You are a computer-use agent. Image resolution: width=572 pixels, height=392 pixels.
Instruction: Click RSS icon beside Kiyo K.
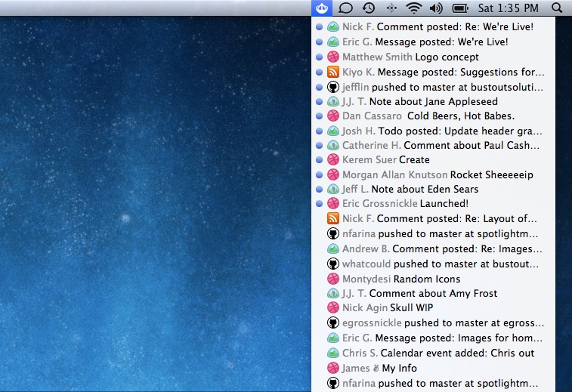[332, 72]
